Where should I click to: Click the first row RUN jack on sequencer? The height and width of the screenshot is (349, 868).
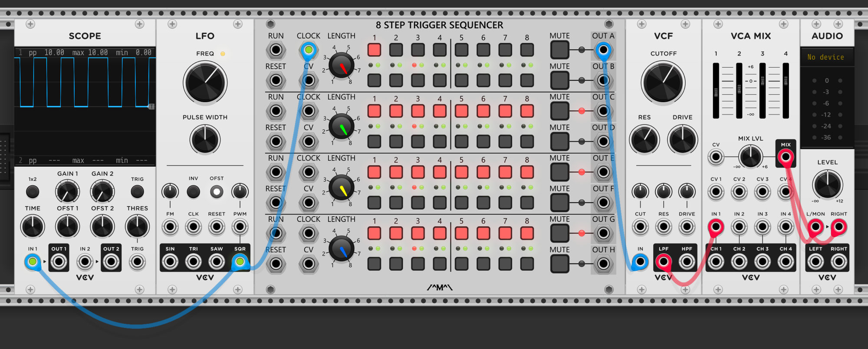pos(276,50)
